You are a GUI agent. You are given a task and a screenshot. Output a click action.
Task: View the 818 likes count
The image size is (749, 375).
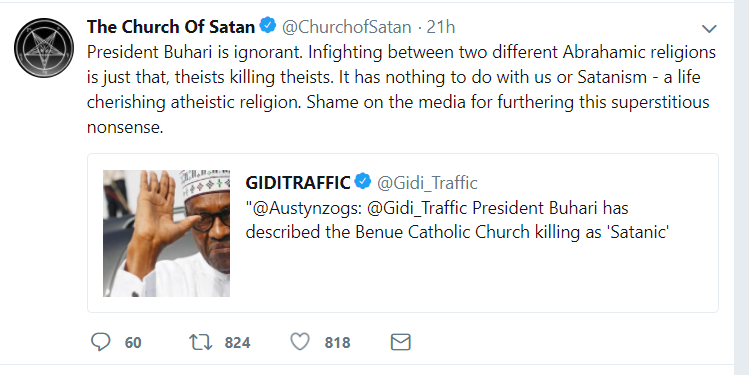pos(337,343)
